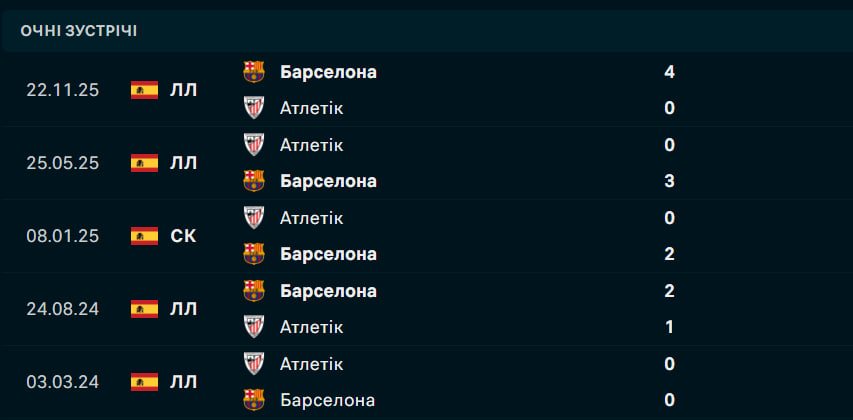Image resolution: width=853 pixels, height=420 pixels.
Task: Click Barcelona crest in 25.05.25 match
Action: point(254,181)
